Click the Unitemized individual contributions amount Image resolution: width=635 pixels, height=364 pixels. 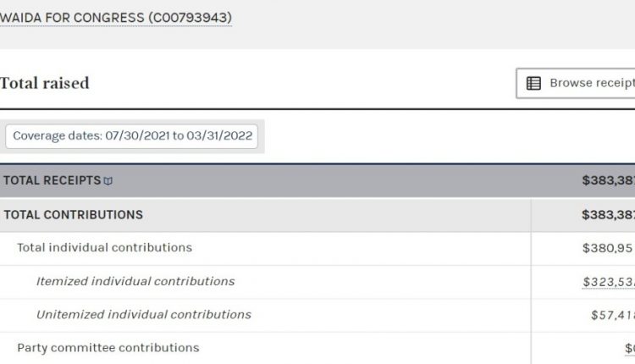(613, 315)
